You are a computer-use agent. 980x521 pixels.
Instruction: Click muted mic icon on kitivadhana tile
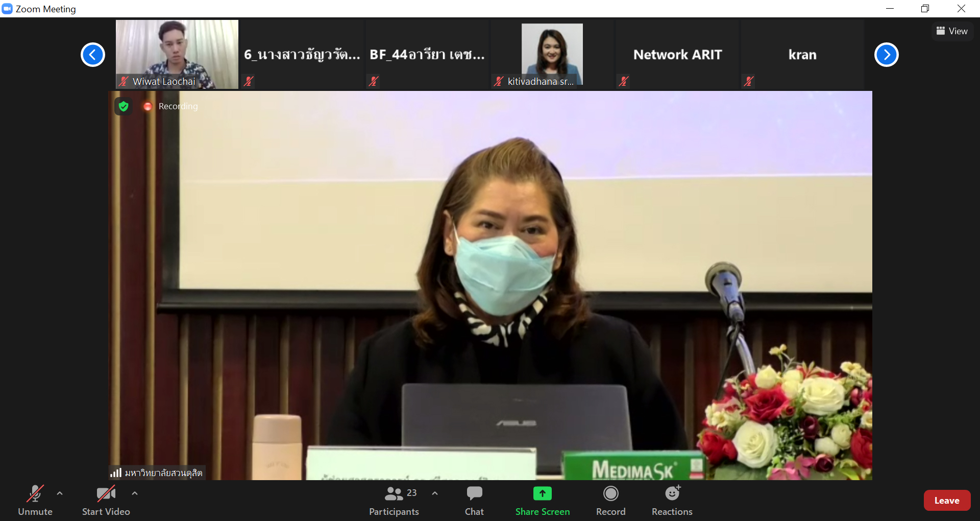499,81
